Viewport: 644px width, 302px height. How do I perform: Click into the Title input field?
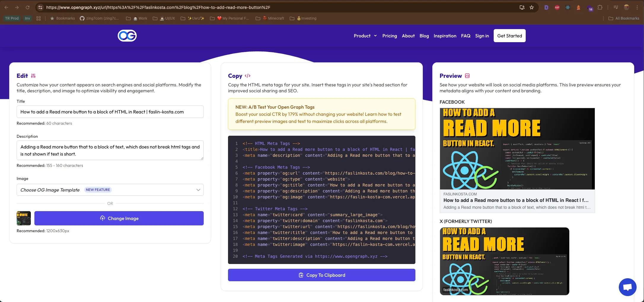click(110, 112)
